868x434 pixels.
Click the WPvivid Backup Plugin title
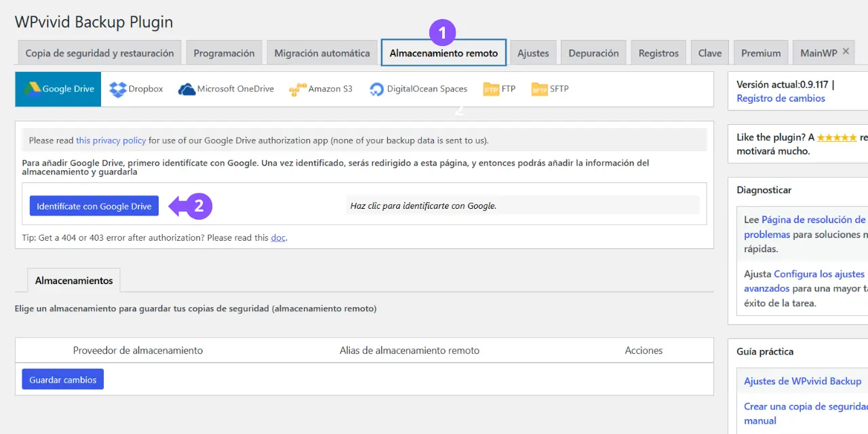pyautogui.click(x=94, y=22)
